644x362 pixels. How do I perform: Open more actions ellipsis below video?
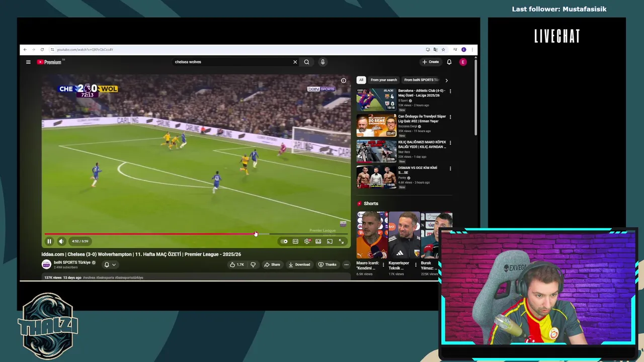pyautogui.click(x=346, y=264)
